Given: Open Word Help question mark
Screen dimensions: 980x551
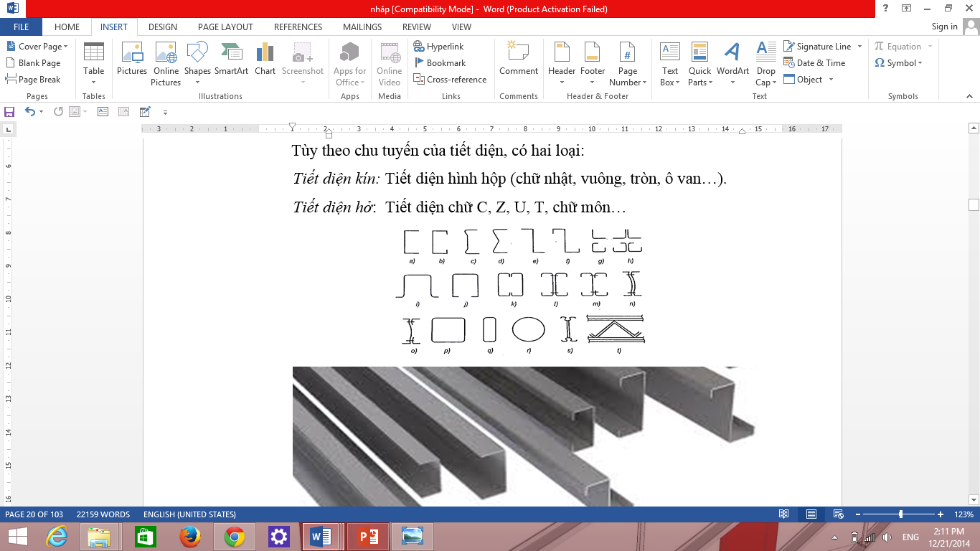Looking at the screenshot, I should 886,9.
